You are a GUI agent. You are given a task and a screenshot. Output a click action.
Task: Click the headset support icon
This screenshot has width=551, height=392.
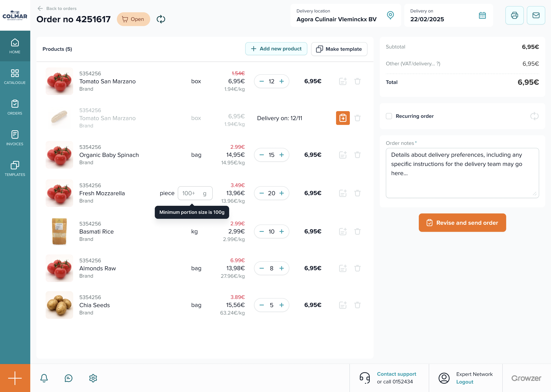pos(365,378)
